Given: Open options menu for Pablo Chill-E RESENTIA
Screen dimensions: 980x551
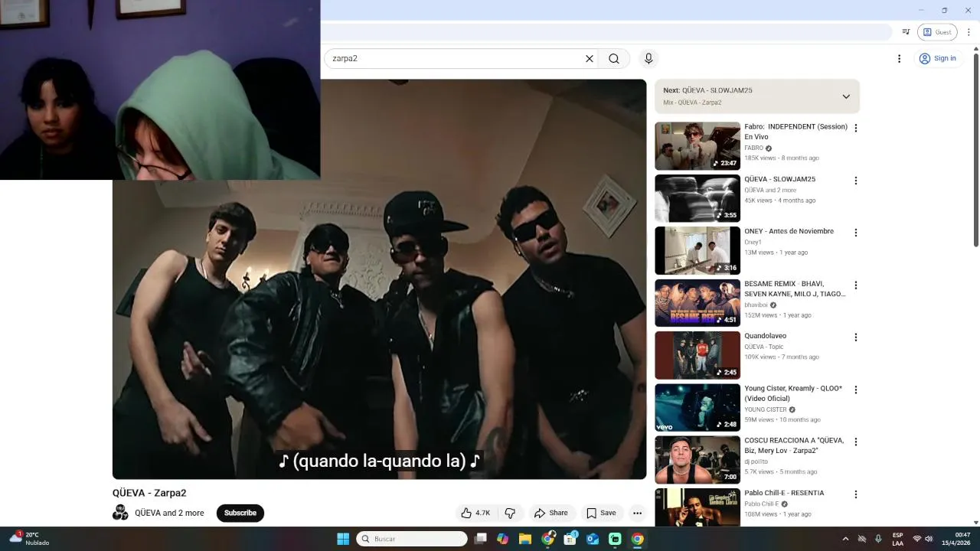Looking at the screenshot, I should [856, 494].
